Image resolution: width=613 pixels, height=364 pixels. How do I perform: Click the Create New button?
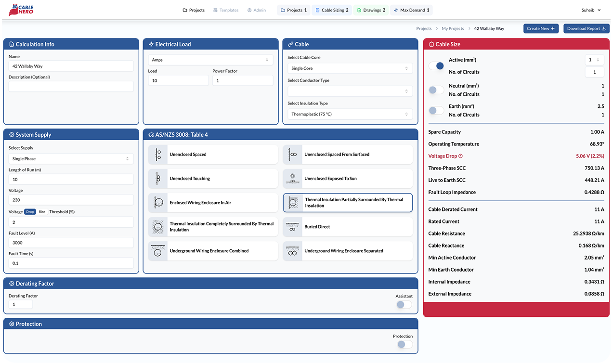pos(541,28)
